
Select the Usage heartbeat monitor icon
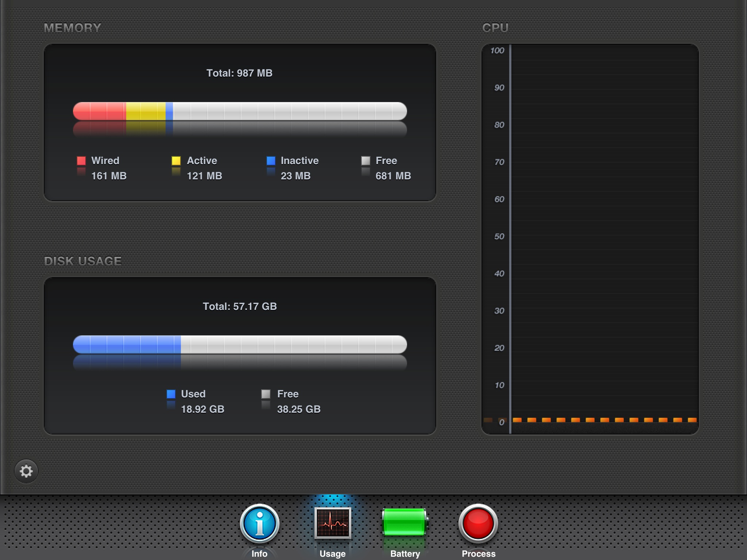(332, 523)
